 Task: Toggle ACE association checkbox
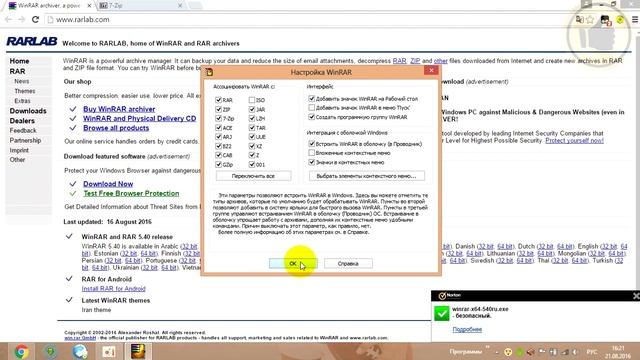click(218, 128)
